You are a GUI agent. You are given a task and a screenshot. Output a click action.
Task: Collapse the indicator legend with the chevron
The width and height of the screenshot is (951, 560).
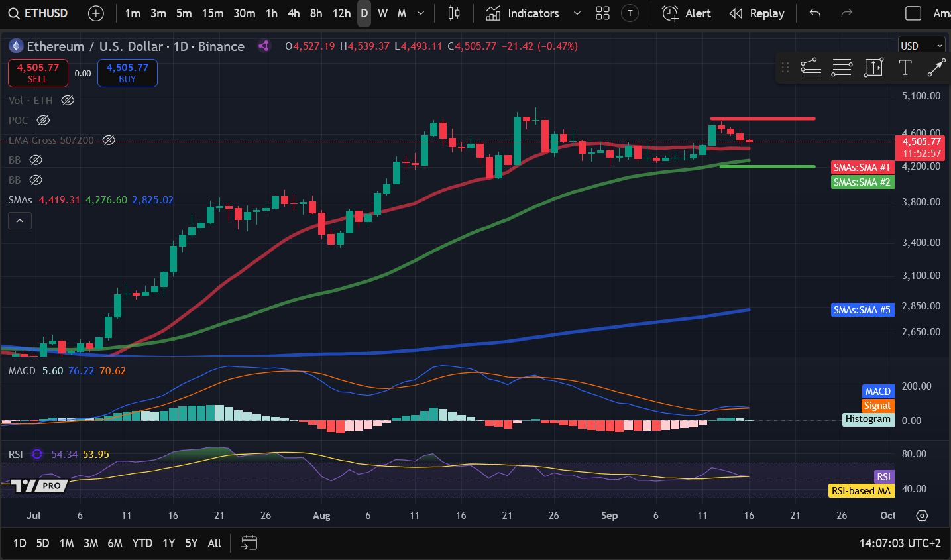click(20, 221)
